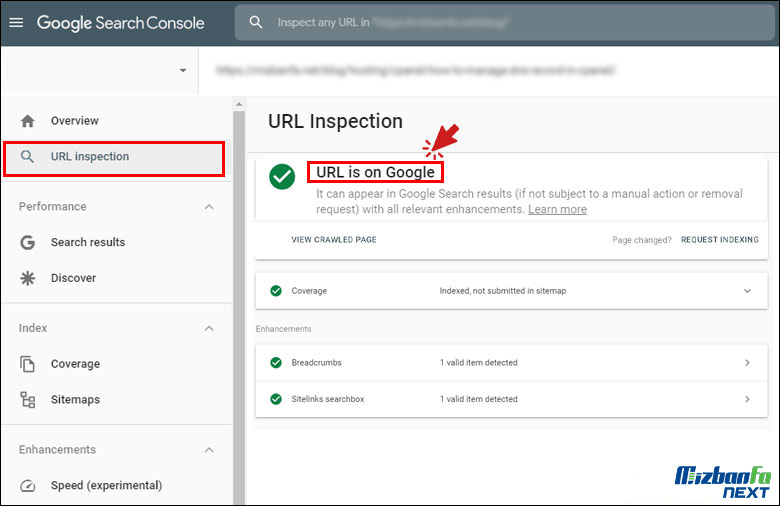The width and height of the screenshot is (780, 506).
Task: Click the Coverage label in results card
Action: point(309,291)
